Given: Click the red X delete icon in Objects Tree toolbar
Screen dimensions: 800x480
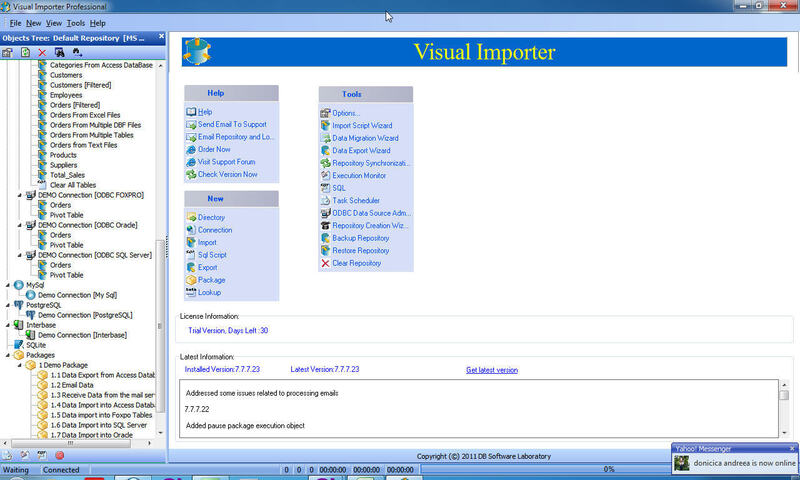Looking at the screenshot, I should pos(42,52).
